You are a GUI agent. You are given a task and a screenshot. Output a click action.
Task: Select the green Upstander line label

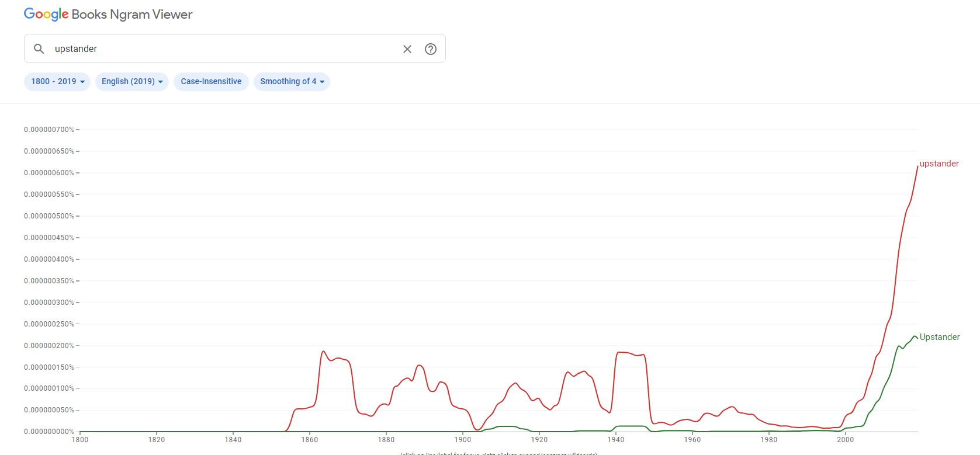click(940, 337)
